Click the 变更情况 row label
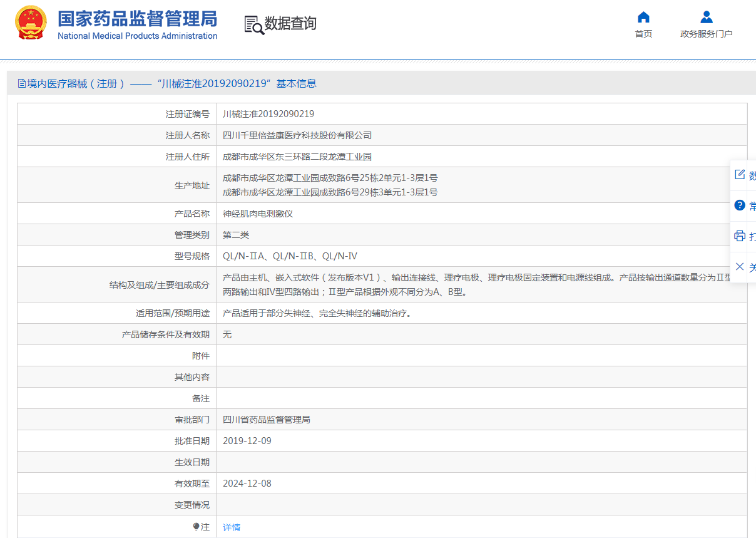Screen dimensions: 756x538 point(192,505)
